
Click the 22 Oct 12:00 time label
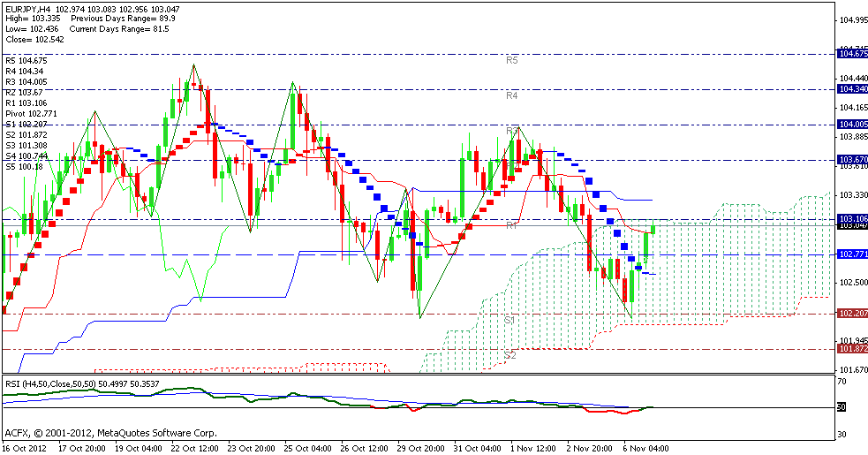[192, 448]
